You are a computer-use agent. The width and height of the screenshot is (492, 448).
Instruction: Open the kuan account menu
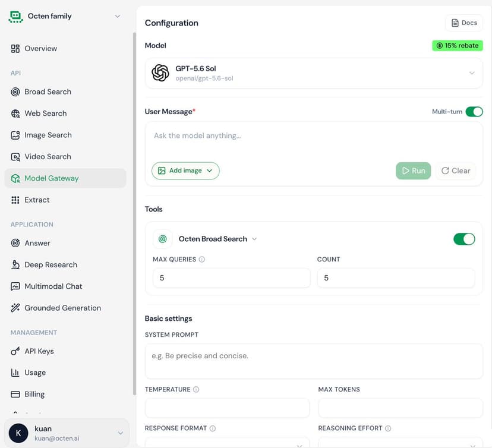click(67, 433)
